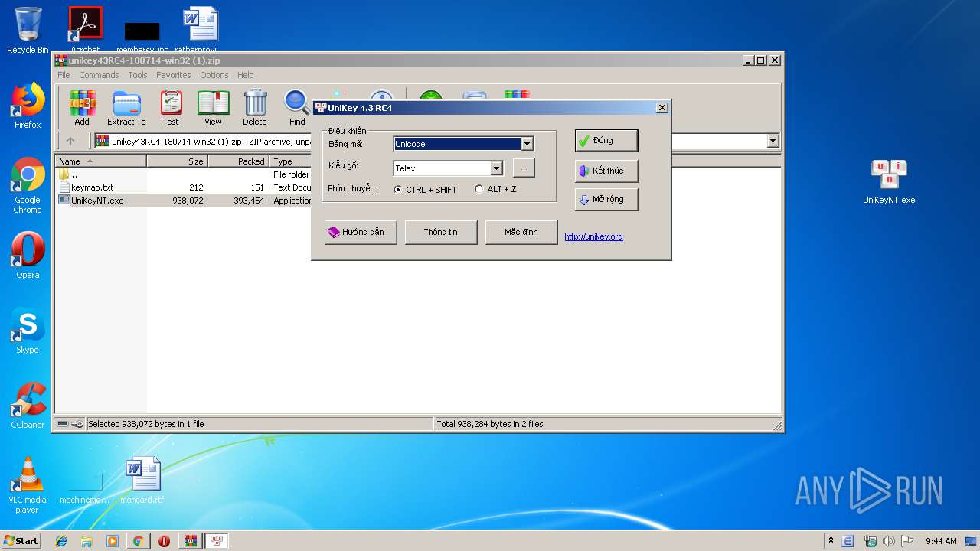This screenshot has height=551, width=980.
Task: Select UniKeyNT.exe in the archive list
Action: point(97,201)
